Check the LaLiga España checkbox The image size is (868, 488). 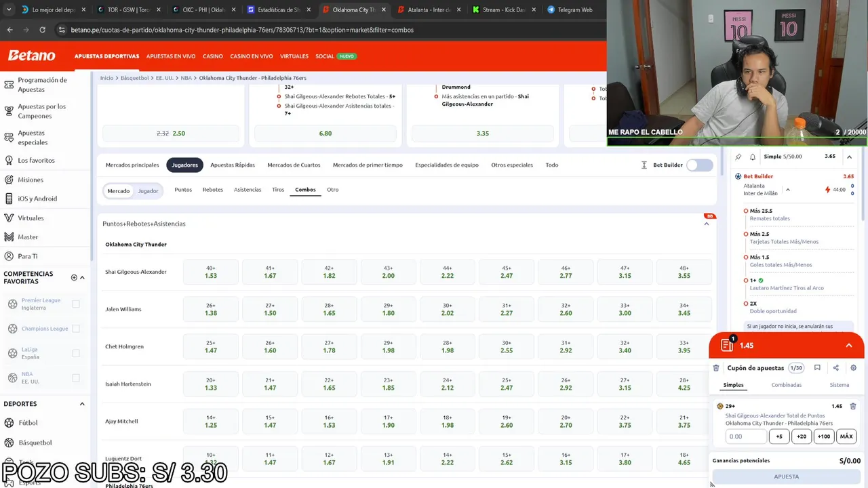click(x=76, y=353)
